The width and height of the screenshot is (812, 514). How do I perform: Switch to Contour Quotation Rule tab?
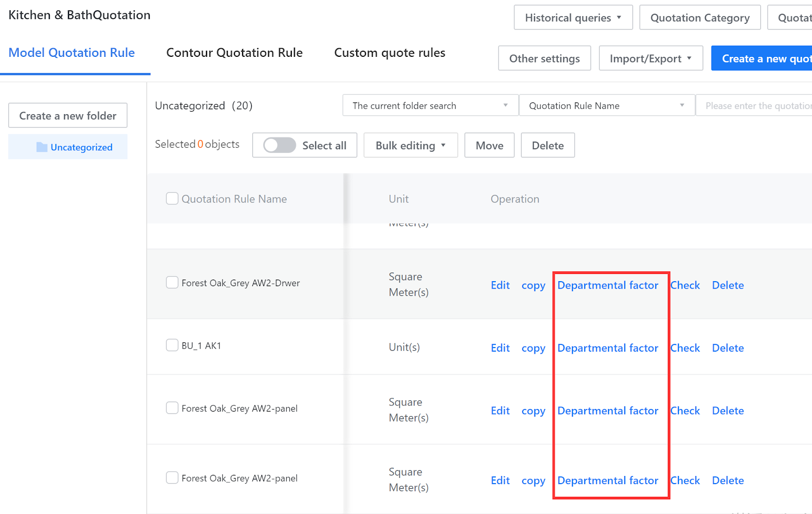point(234,53)
